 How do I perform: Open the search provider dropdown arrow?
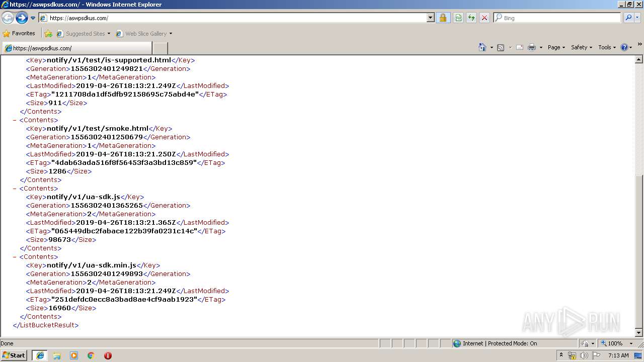point(637,18)
